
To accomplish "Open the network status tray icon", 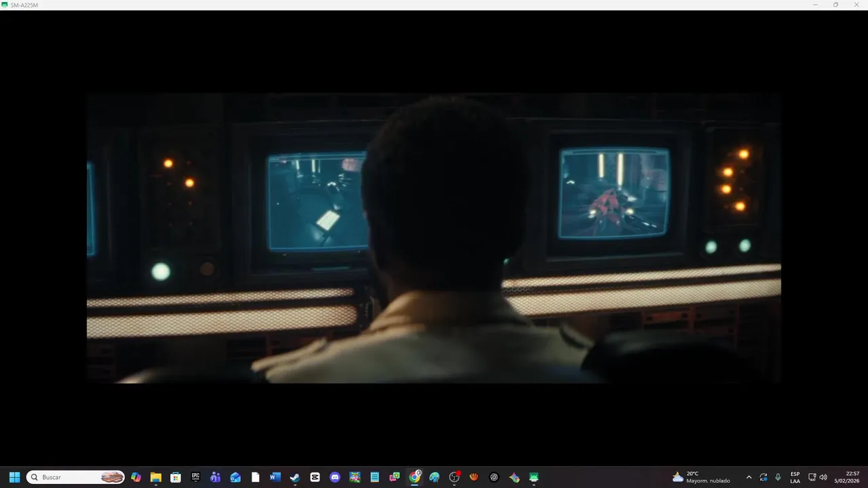I will [x=812, y=477].
